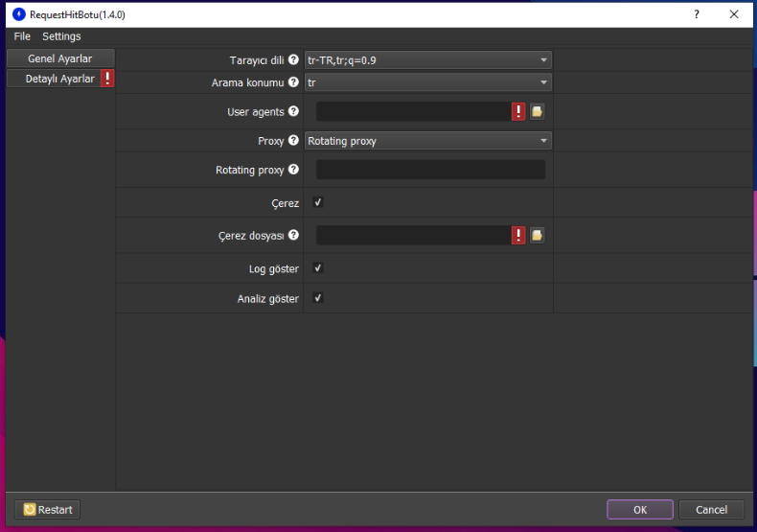Screen dimensions: 757x532
Task: Open the Tarayıcı dili dropdown
Action: pyautogui.click(x=427, y=60)
